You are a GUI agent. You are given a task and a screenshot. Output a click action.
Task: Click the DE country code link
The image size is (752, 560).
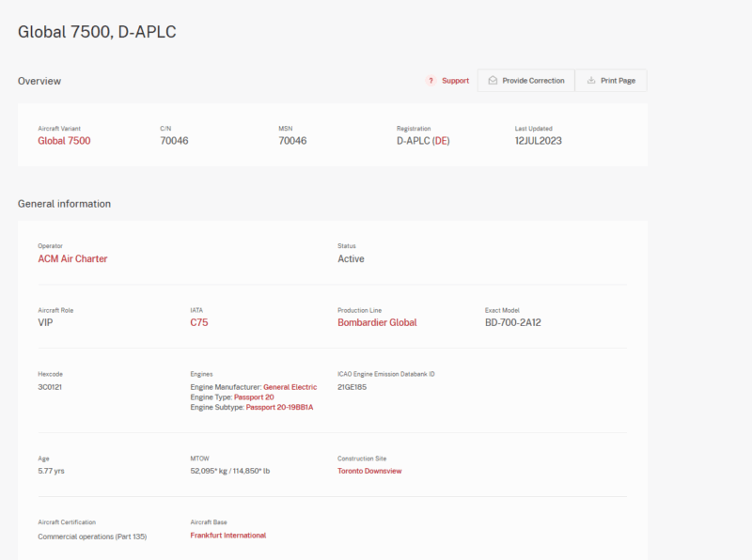tap(441, 141)
